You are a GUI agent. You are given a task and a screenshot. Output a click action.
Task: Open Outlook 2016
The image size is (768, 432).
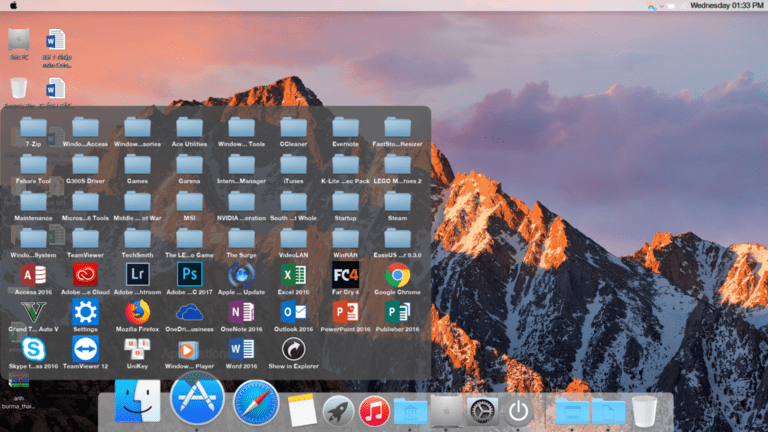point(293,312)
